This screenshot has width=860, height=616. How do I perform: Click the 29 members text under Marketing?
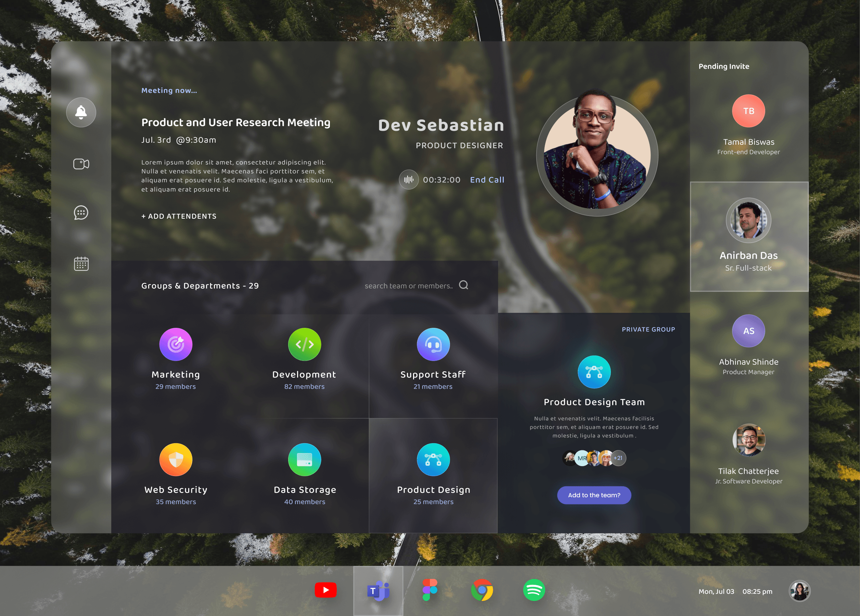click(176, 386)
